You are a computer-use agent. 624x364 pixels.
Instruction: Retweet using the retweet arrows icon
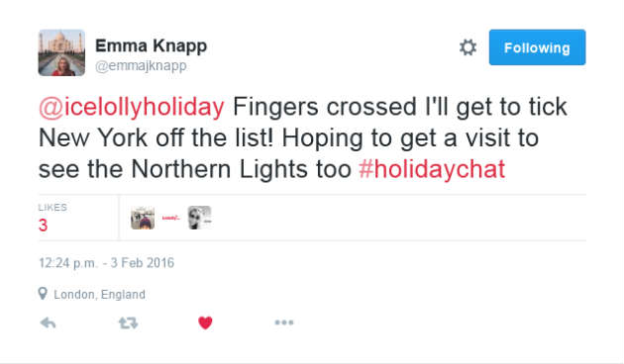[128, 322]
